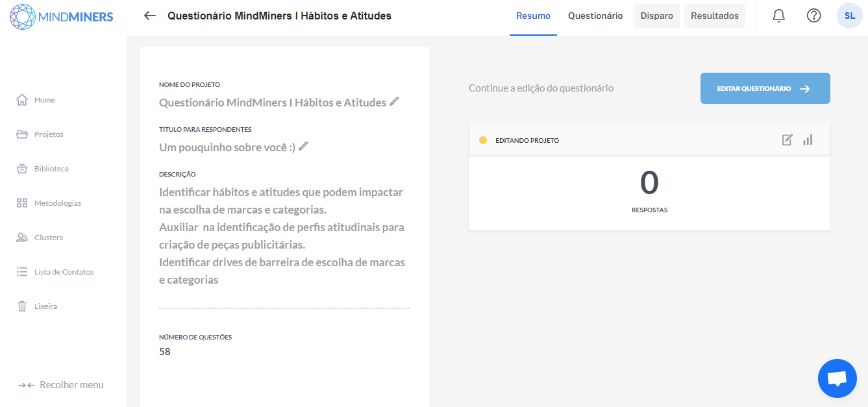
Task: Click the bar chart icon in Editando Projeto card
Action: coord(808,140)
